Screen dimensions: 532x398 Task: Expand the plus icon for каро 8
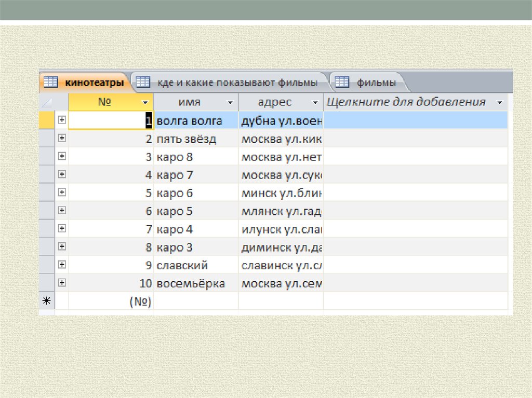(x=62, y=156)
